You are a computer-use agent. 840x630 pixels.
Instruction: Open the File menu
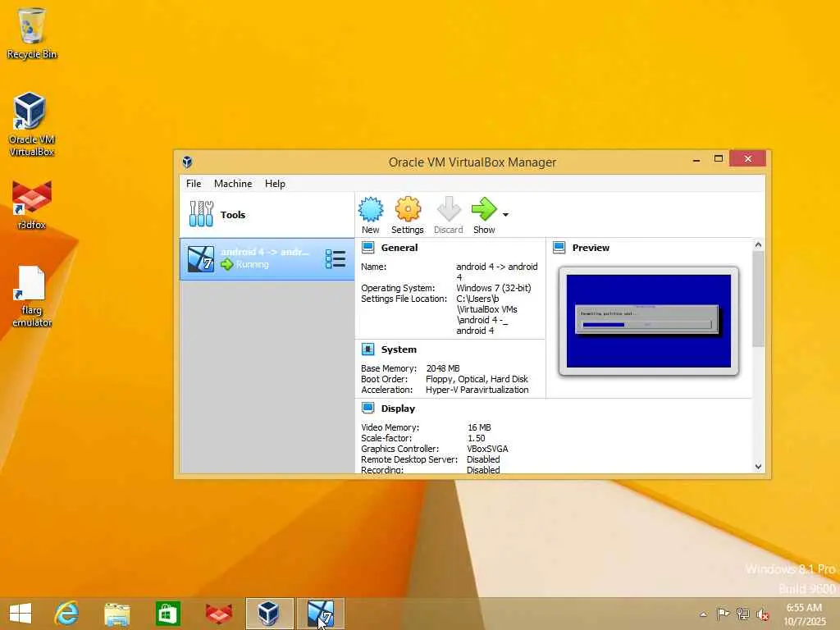pyautogui.click(x=194, y=183)
